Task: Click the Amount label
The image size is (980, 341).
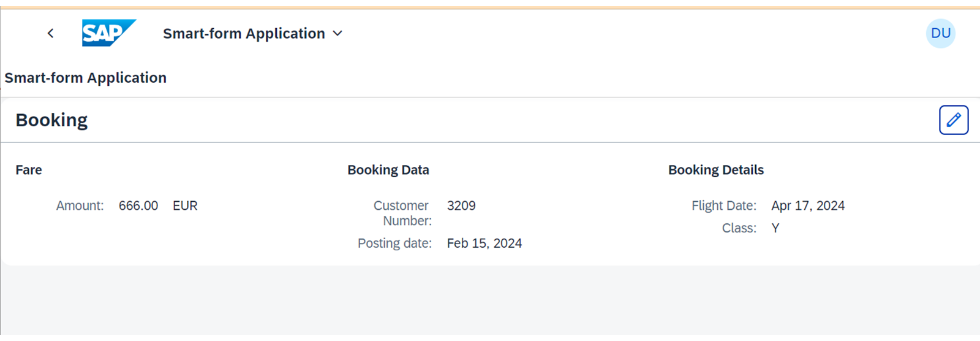Action: pyautogui.click(x=80, y=206)
